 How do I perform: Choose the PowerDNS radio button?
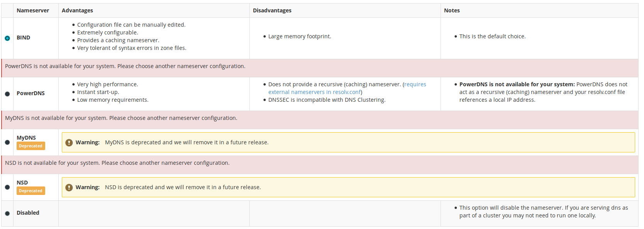(x=7, y=94)
